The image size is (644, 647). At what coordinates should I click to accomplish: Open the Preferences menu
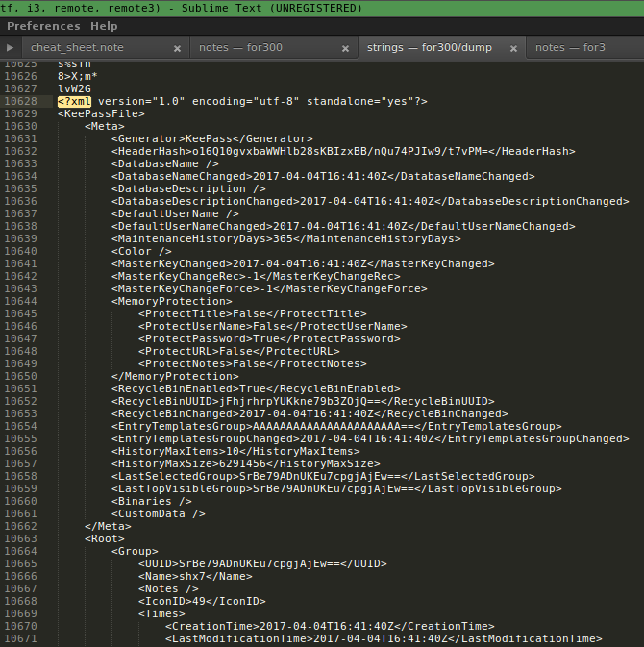[43, 26]
